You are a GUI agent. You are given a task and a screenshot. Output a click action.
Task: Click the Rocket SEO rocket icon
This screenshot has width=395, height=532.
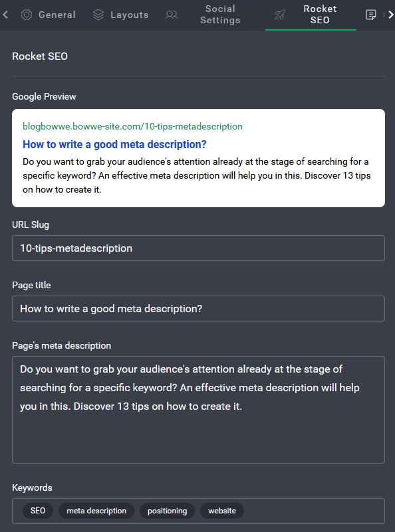tap(280, 15)
